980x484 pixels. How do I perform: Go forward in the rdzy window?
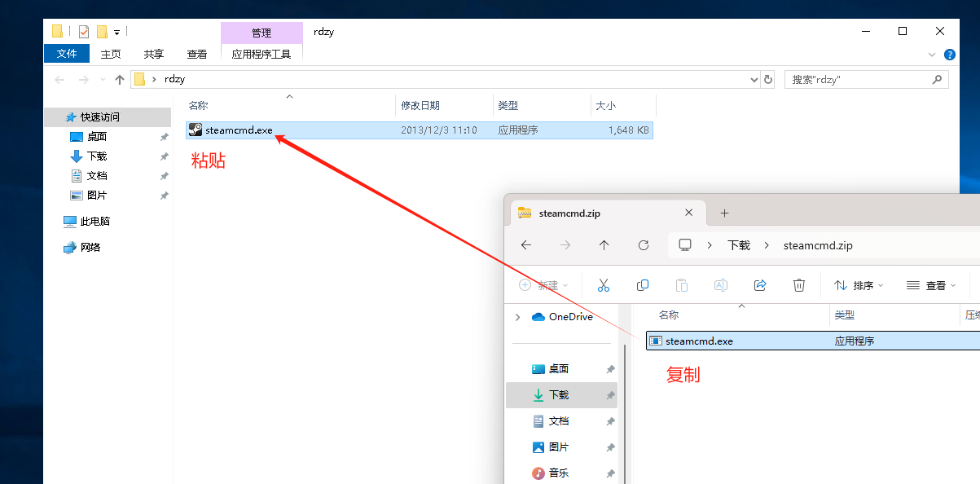point(83,79)
